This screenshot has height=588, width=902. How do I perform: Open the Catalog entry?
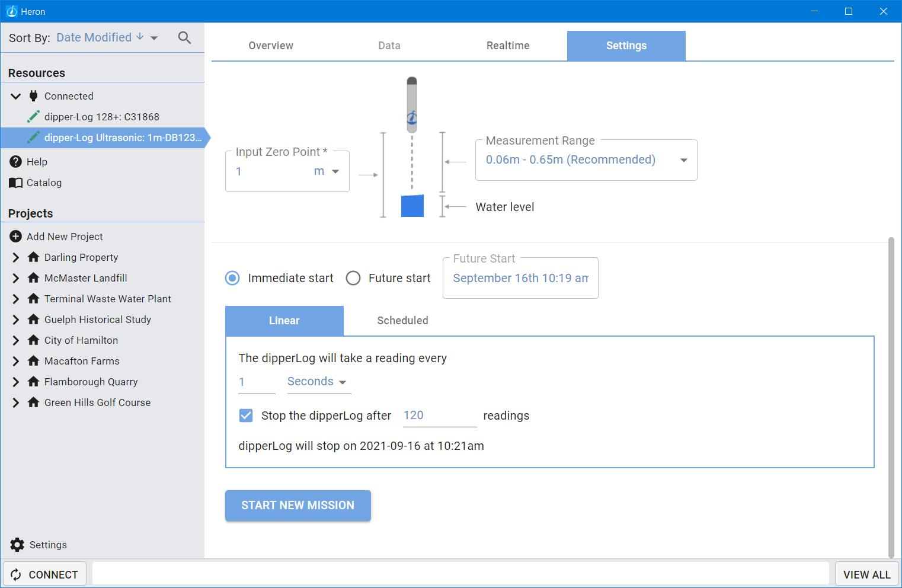pos(44,183)
